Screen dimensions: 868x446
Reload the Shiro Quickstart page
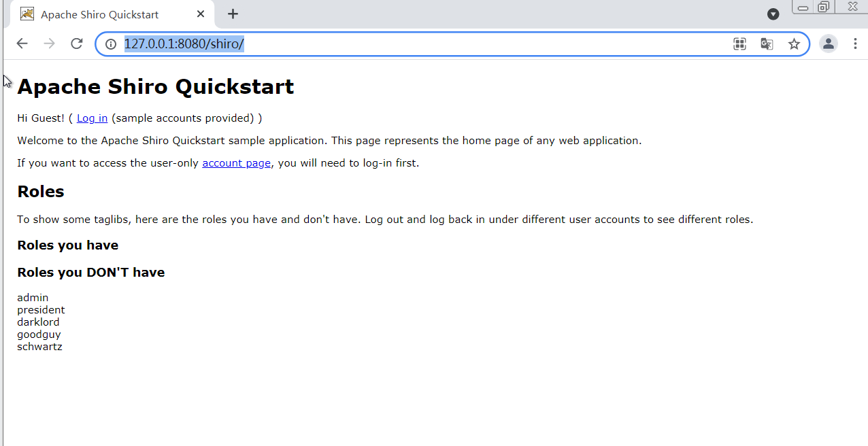pyautogui.click(x=77, y=44)
